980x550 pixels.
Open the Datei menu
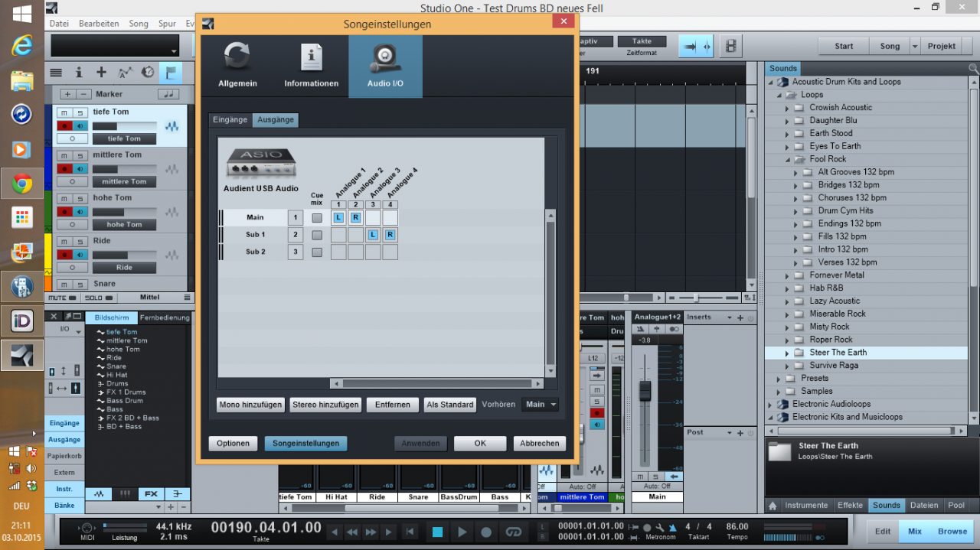60,24
